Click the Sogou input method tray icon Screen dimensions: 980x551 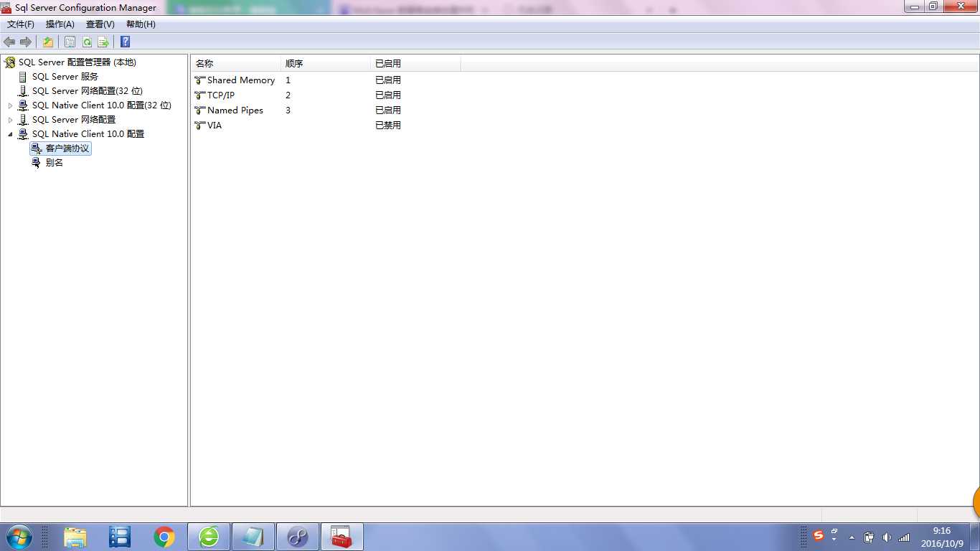(819, 536)
